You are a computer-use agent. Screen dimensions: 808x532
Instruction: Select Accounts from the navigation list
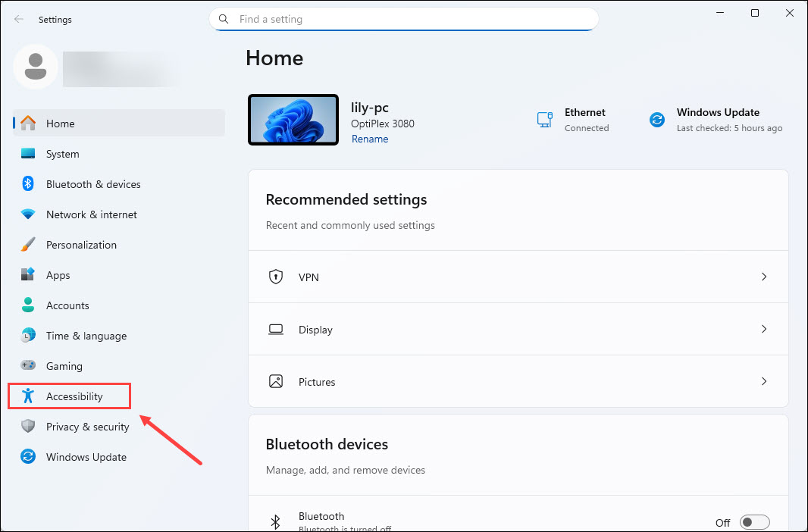coord(67,305)
